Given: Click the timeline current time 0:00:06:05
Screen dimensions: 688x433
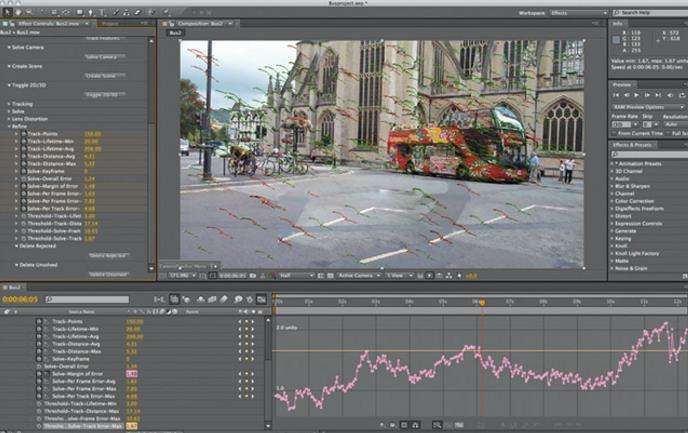Looking at the screenshot, I should pos(20,299).
